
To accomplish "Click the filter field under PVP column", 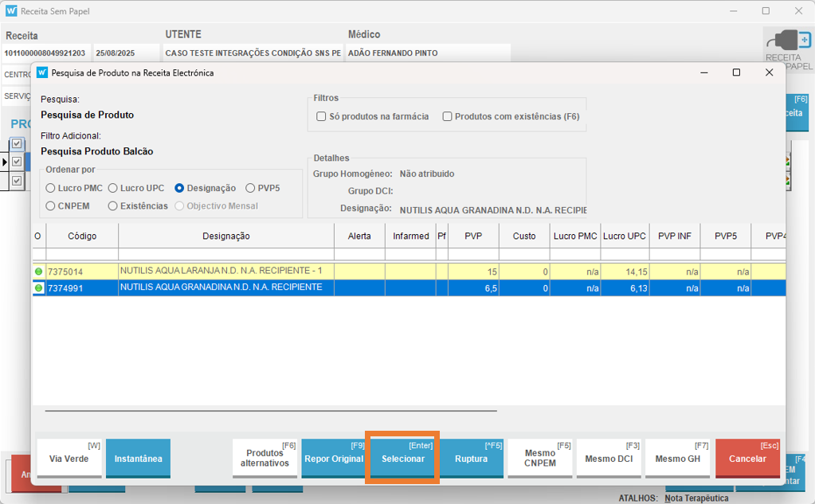I will [473, 254].
